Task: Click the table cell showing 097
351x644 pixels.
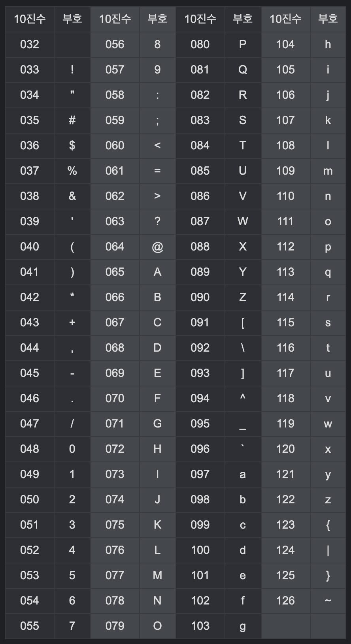Action: (200, 474)
